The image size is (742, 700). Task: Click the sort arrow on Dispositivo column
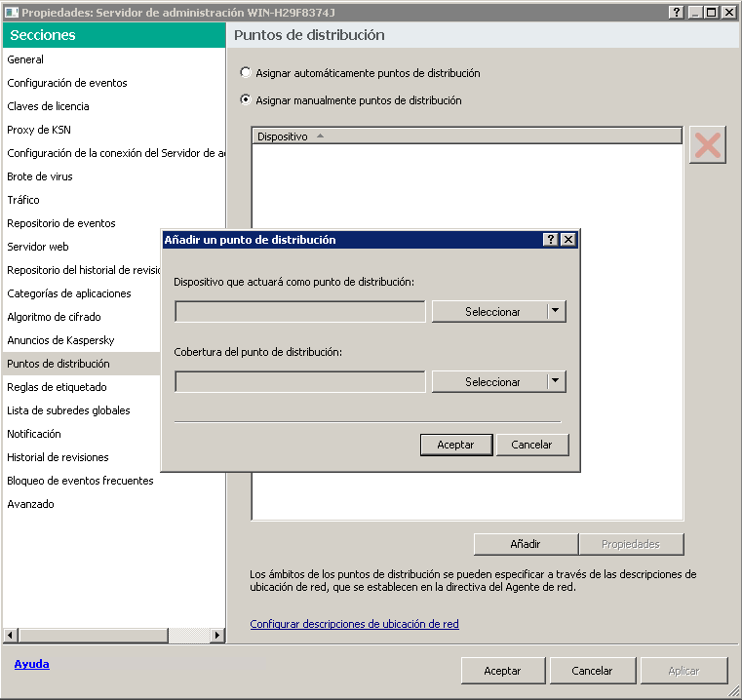(x=321, y=136)
